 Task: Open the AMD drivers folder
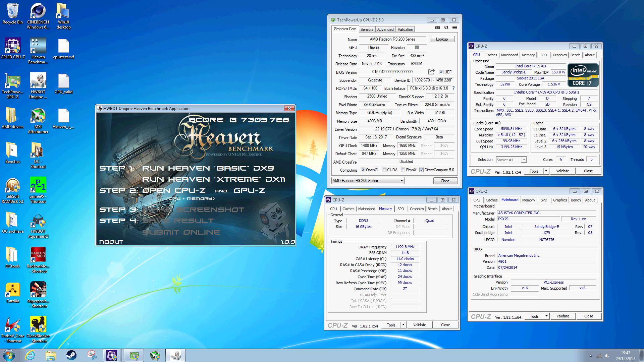click(13, 118)
